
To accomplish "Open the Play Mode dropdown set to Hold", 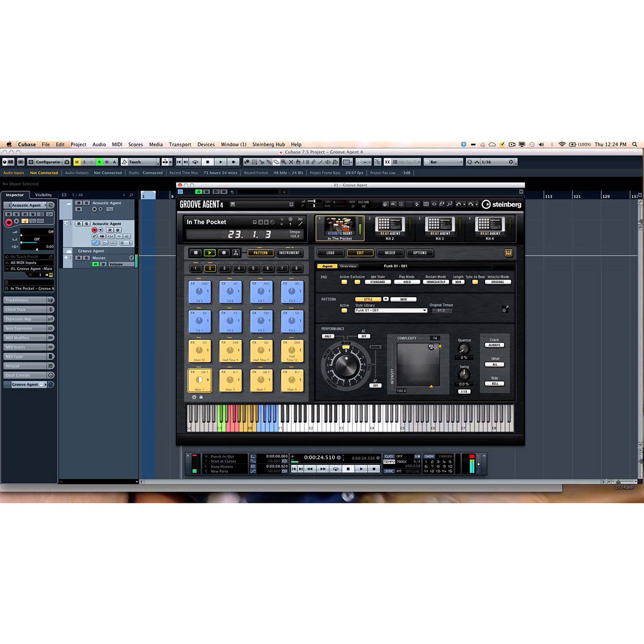I will 406,282.
